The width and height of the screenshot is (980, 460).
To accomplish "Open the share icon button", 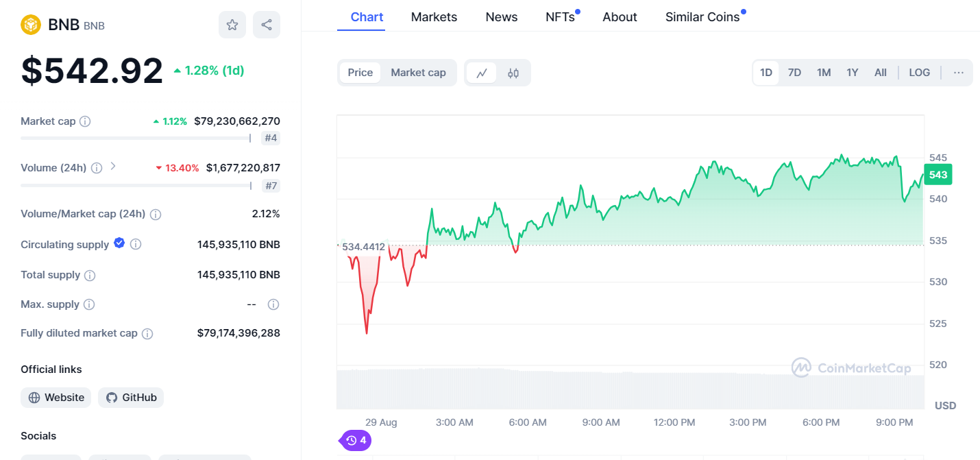I will (x=267, y=25).
